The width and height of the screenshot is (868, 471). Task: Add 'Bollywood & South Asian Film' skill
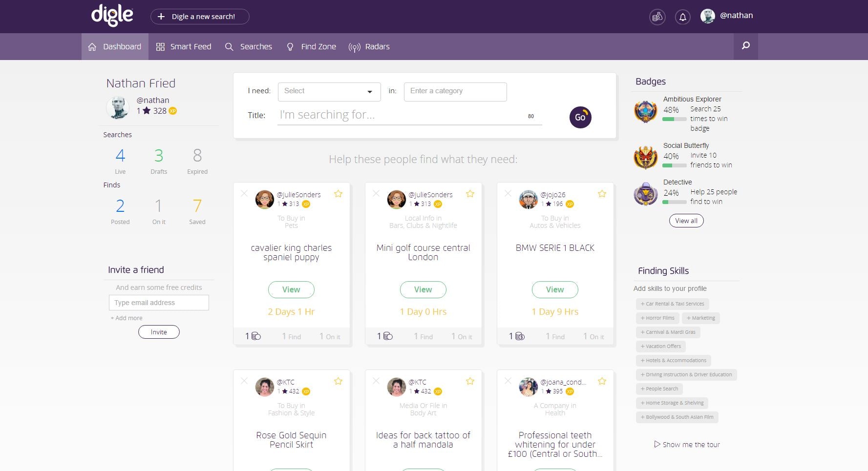tap(677, 417)
